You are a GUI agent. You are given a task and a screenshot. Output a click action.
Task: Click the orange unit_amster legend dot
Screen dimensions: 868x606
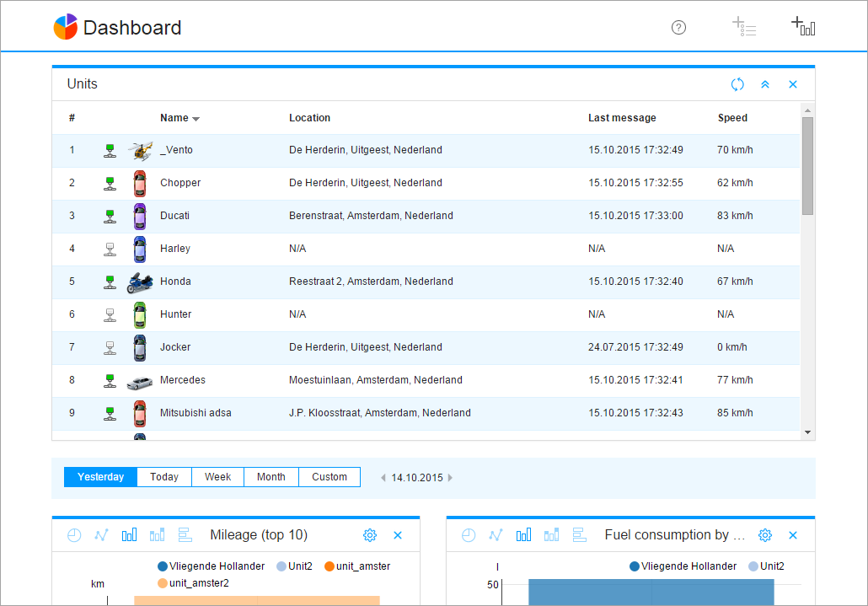click(329, 566)
